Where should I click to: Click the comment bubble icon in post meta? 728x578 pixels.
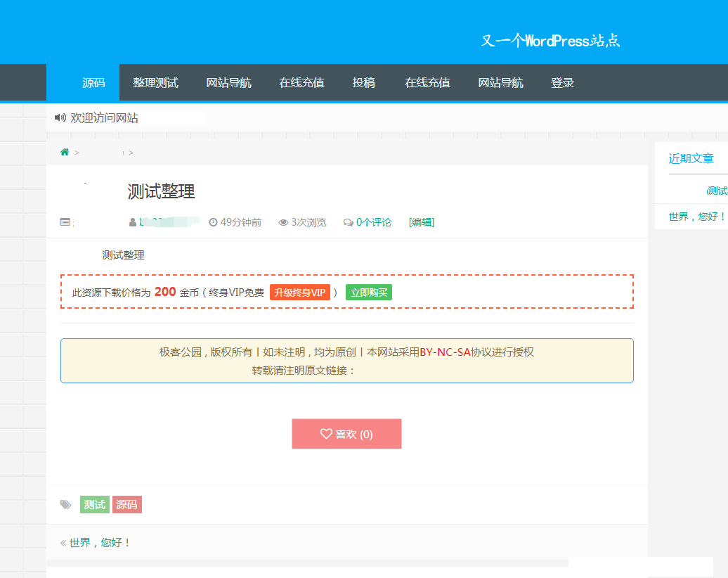348,222
